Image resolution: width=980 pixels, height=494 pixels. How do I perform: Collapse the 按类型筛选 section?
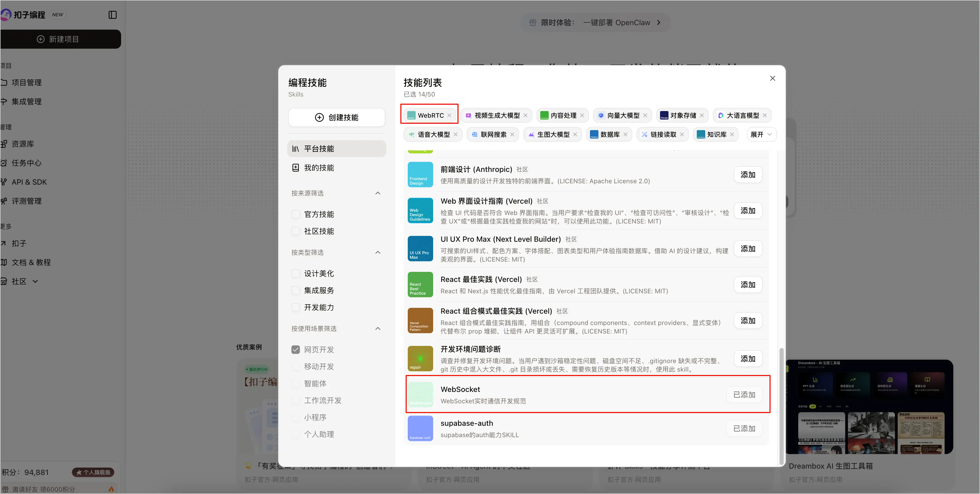[378, 252]
